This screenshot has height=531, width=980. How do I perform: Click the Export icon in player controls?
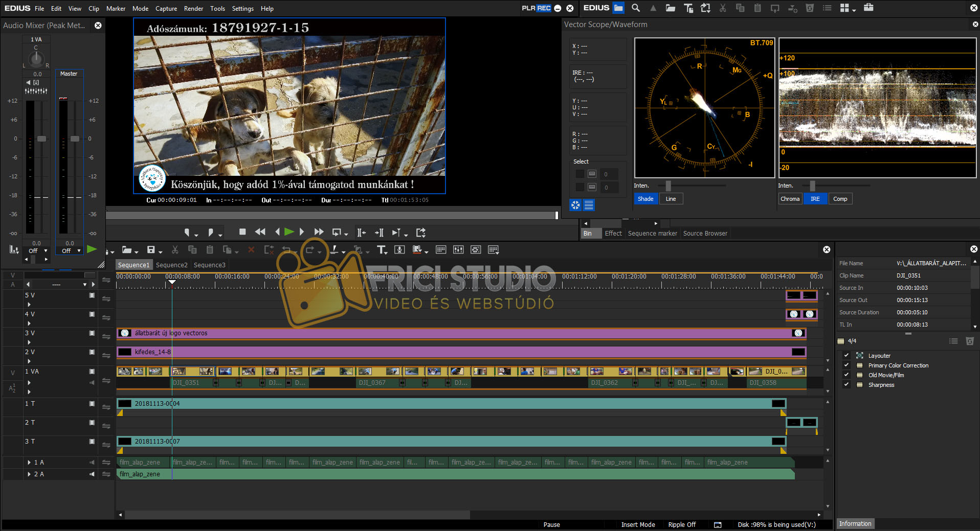click(x=420, y=233)
